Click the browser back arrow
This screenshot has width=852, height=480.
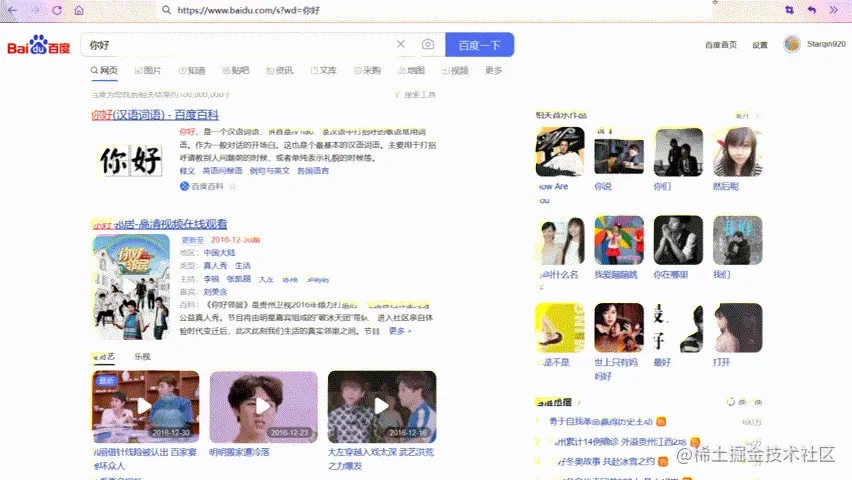click(x=12, y=10)
